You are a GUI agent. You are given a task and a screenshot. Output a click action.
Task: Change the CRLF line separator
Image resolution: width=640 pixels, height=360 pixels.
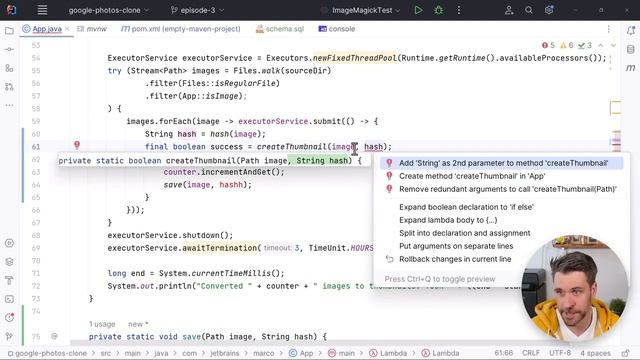tap(531, 353)
